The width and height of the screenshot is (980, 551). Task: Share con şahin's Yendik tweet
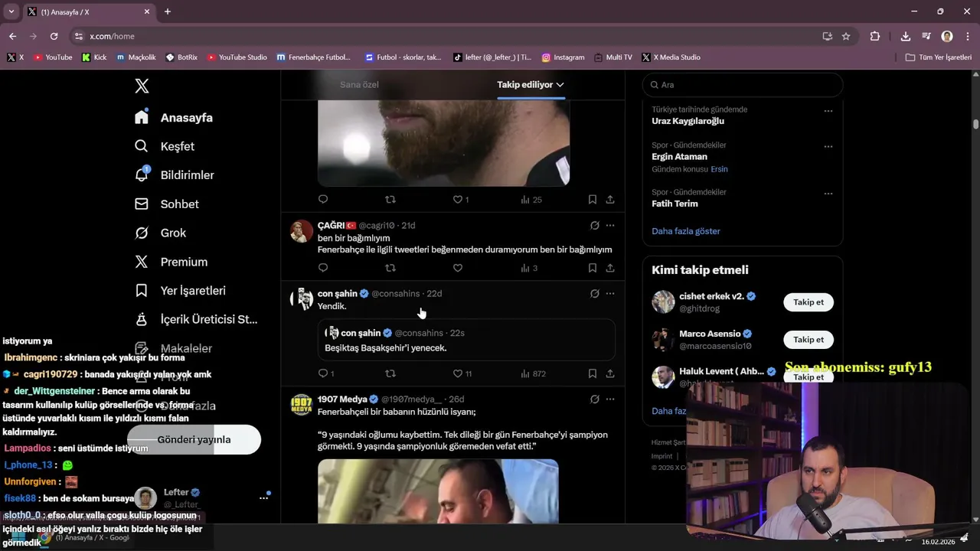pyautogui.click(x=610, y=373)
